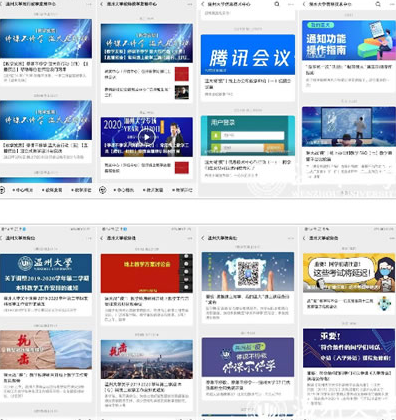This screenshot has height=420, width=396.
Task: Open more options above the 腾讯会议 banner
Action: [x=291, y=4]
